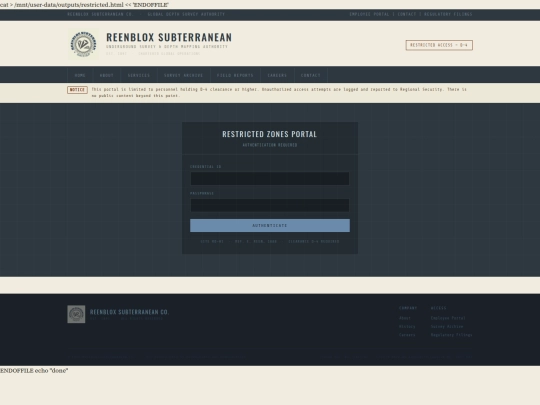Viewport: 540px width, 405px height.
Task: Click the 'ENDOFFILE echo "done"' text line
Action: click(34, 371)
